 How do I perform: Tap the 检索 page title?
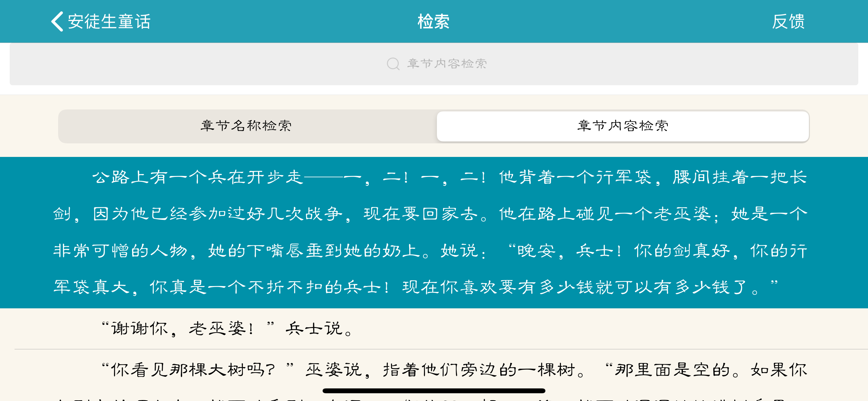433,21
